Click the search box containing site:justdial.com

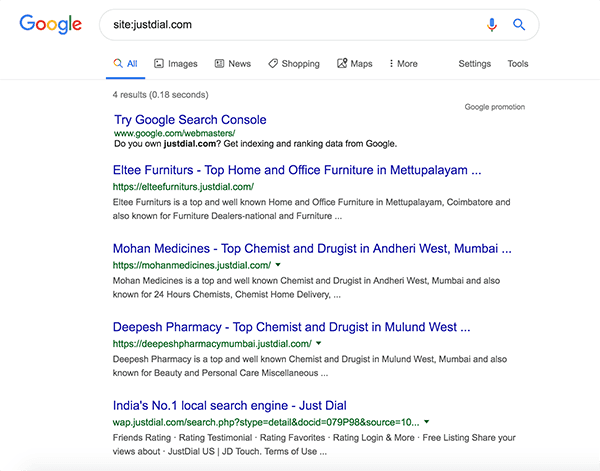point(291,25)
